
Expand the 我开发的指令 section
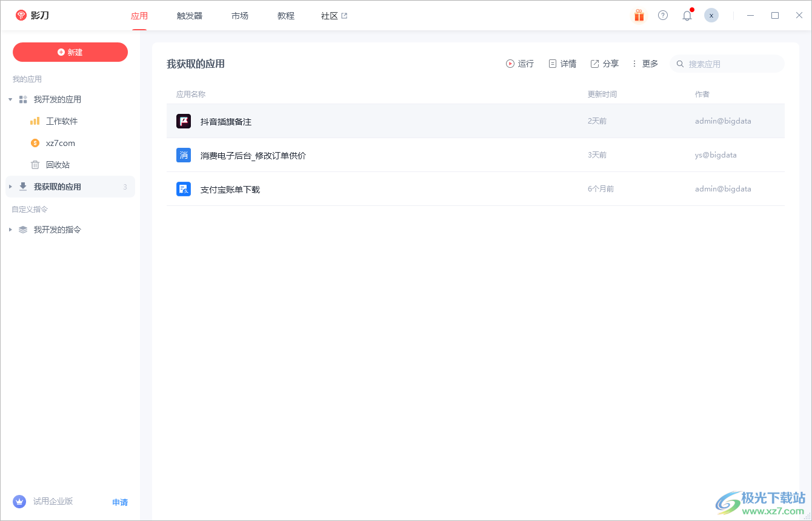click(10, 229)
